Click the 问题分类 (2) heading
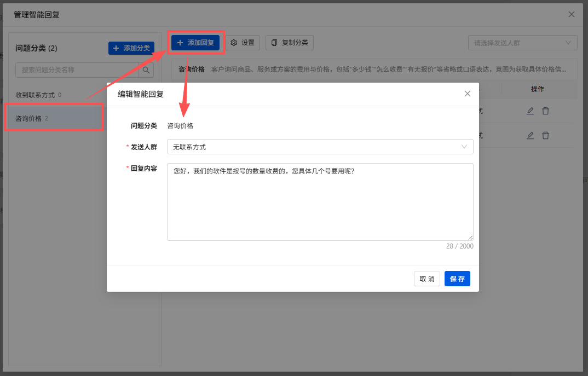588x376 pixels. (x=36, y=48)
